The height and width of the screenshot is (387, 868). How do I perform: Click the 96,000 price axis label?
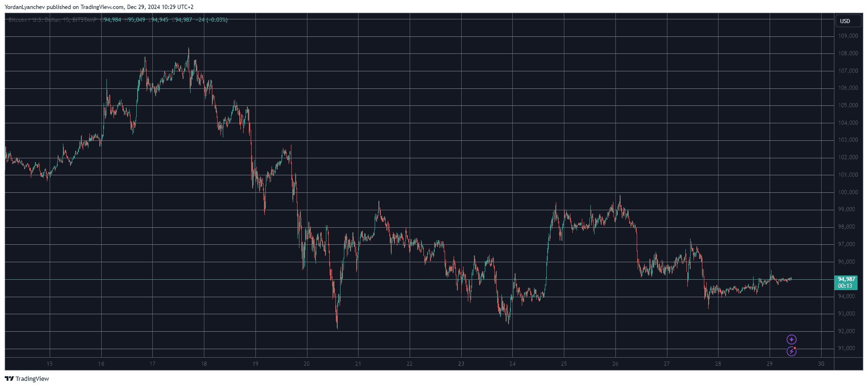pyautogui.click(x=847, y=262)
